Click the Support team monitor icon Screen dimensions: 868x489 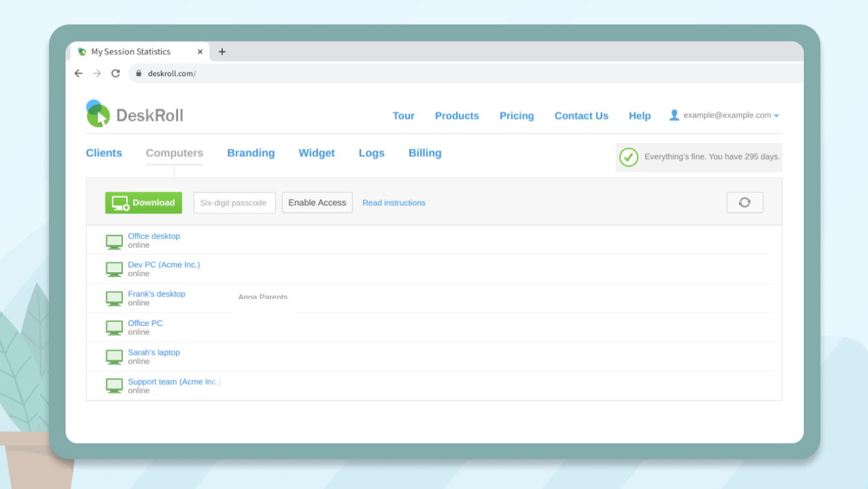[x=115, y=386]
